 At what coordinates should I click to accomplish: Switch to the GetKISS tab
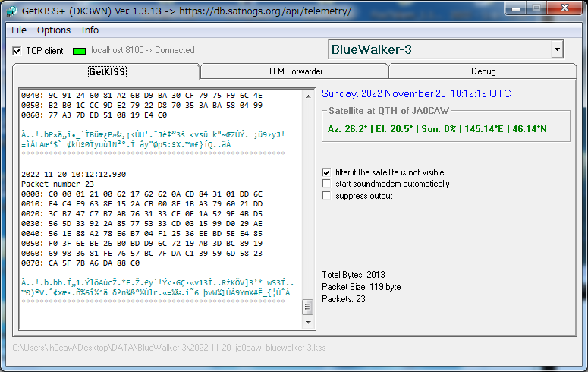click(x=107, y=71)
